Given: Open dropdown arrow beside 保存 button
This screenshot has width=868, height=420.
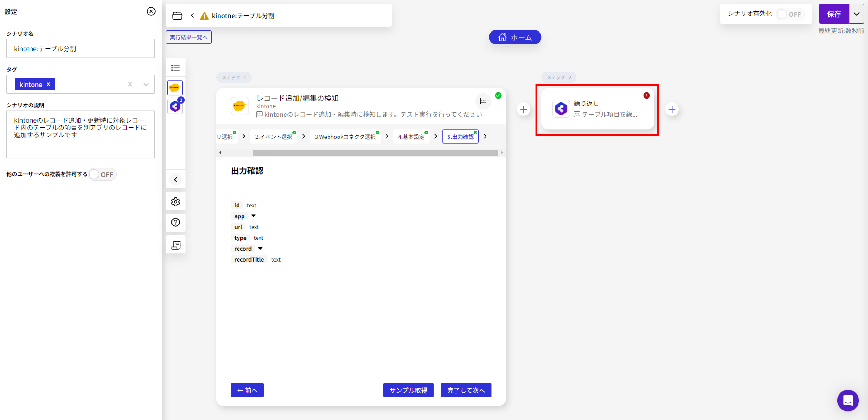Looking at the screenshot, I should pos(856,14).
